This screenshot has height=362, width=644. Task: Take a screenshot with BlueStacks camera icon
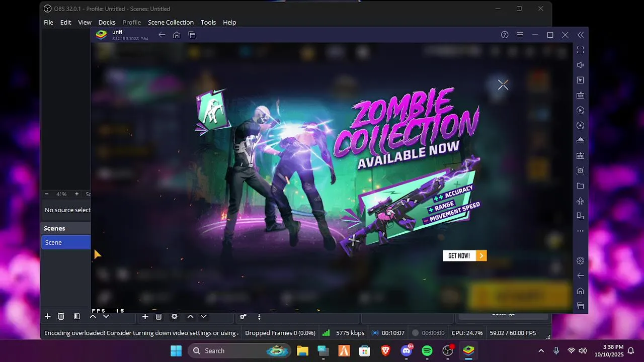coord(580,170)
